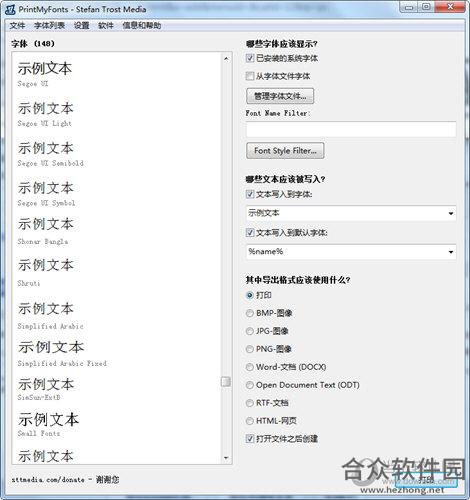Select the Shruti font entry

tap(46, 272)
